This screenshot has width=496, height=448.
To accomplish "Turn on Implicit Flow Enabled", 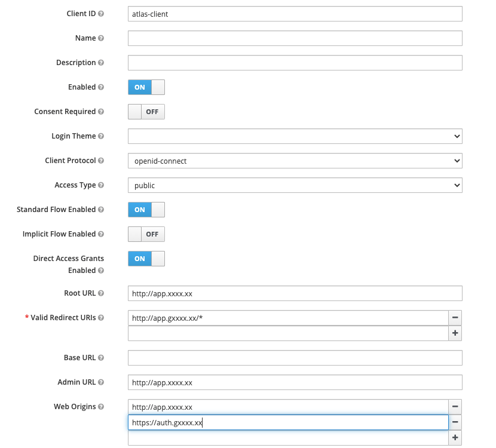I will [146, 234].
